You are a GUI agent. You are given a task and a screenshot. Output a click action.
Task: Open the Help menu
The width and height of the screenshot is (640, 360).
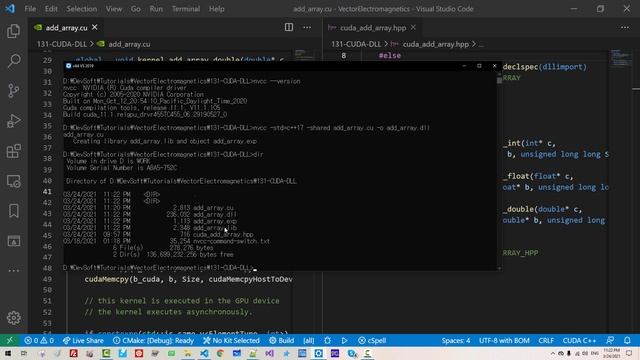[217, 9]
